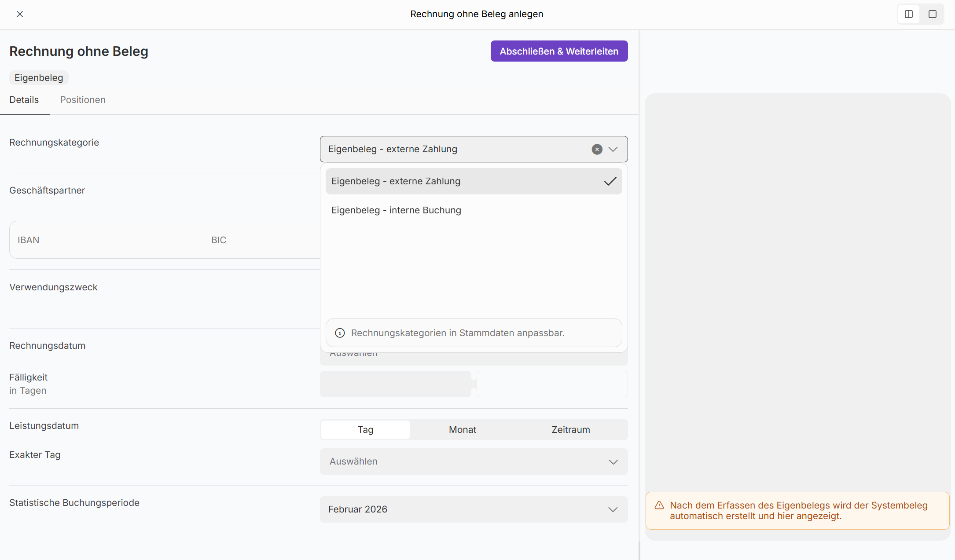This screenshot has height=560, width=955.
Task: Click the info icon in category hint
Action: point(340,333)
